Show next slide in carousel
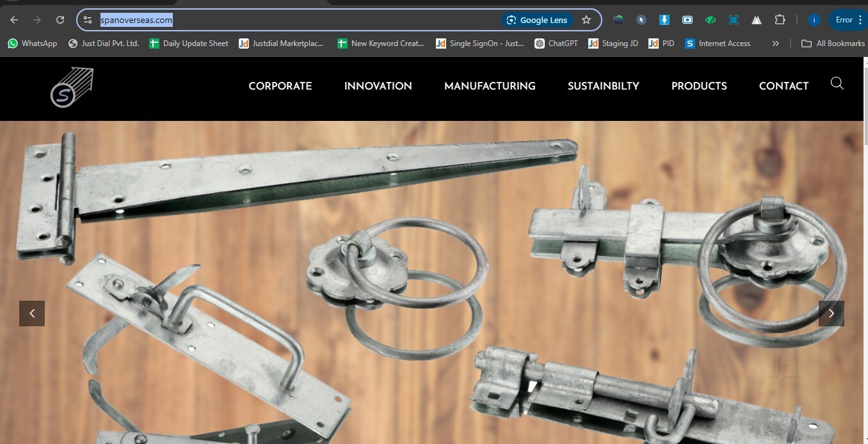This screenshot has width=868, height=444. click(831, 313)
